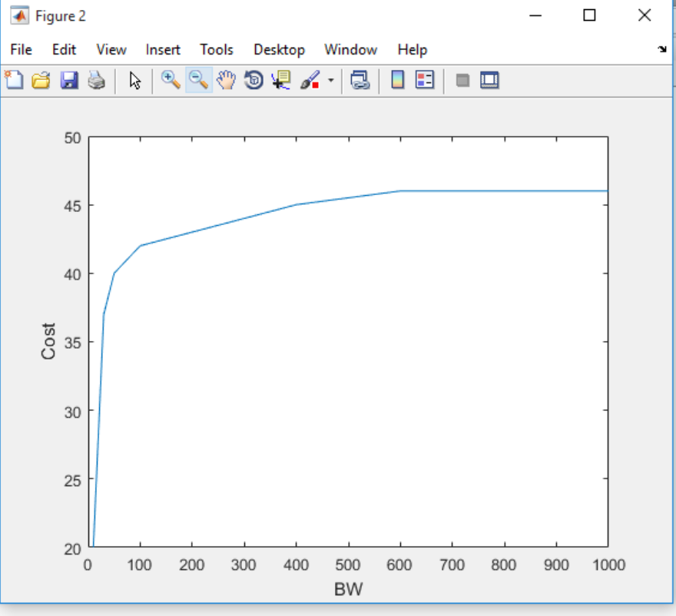Expand the brush color dropdown arrow
This screenshot has width=676, height=616.
pyautogui.click(x=331, y=80)
